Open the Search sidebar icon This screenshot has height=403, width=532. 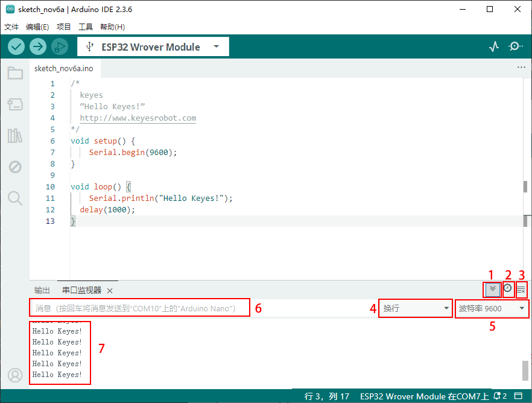[15, 198]
